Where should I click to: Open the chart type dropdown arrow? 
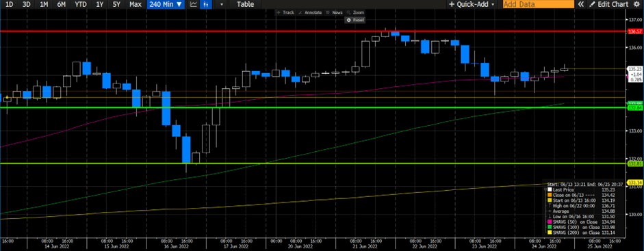tap(222, 5)
